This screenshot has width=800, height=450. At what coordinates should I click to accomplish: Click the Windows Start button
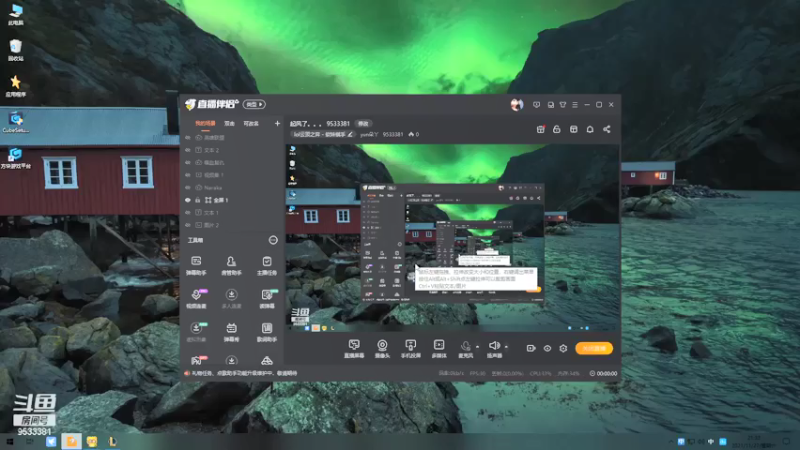9,441
